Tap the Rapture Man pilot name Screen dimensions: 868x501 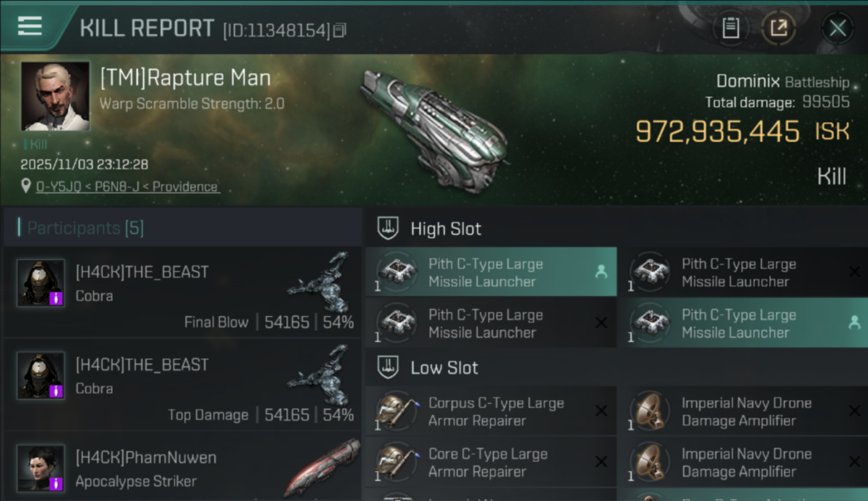[185, 78]
